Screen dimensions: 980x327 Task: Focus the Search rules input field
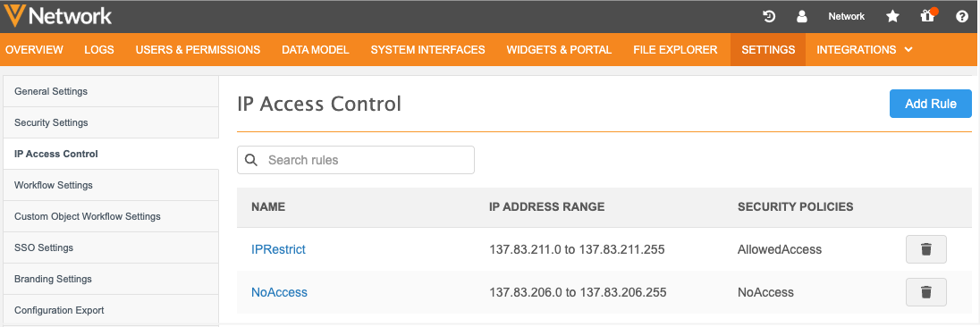[x=356, y=160]
